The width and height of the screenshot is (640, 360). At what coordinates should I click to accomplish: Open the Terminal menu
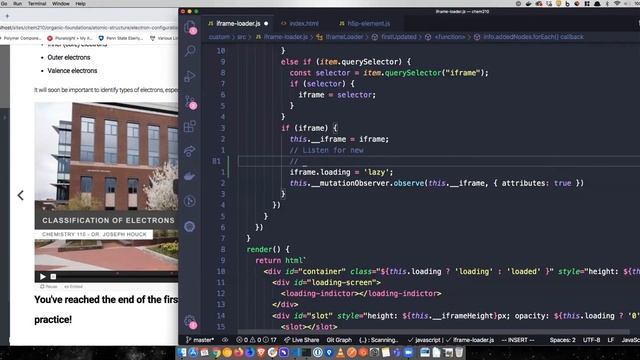[37, 3]
